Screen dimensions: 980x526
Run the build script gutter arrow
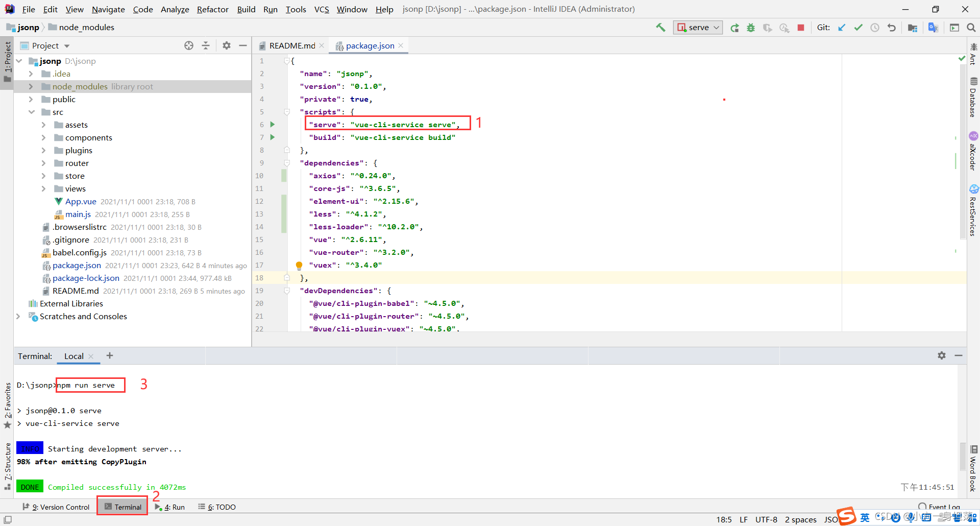pyautogui.click(x=273, y=137)
